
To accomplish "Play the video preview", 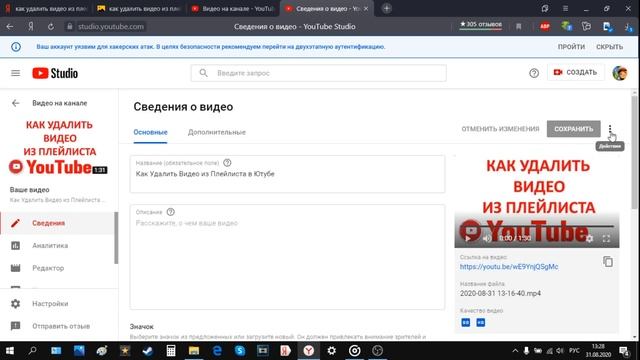I will (x=468, y=238).
